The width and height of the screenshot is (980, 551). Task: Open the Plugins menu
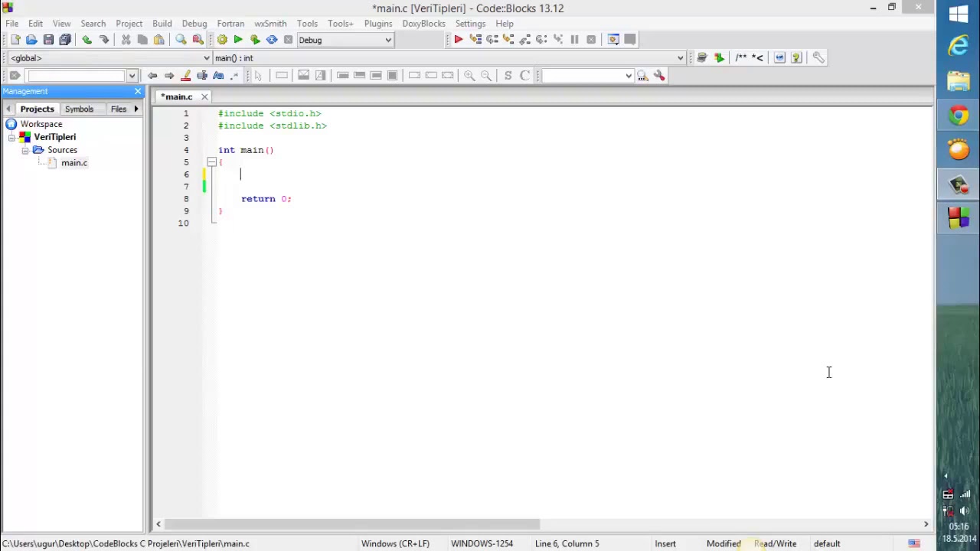[x=378, y=23]
